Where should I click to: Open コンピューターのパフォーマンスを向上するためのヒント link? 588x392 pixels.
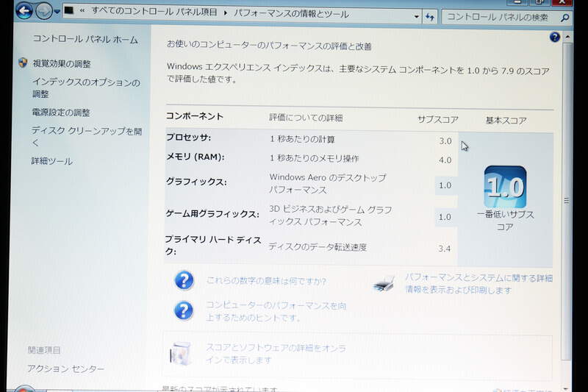click(x=276, y=311)
